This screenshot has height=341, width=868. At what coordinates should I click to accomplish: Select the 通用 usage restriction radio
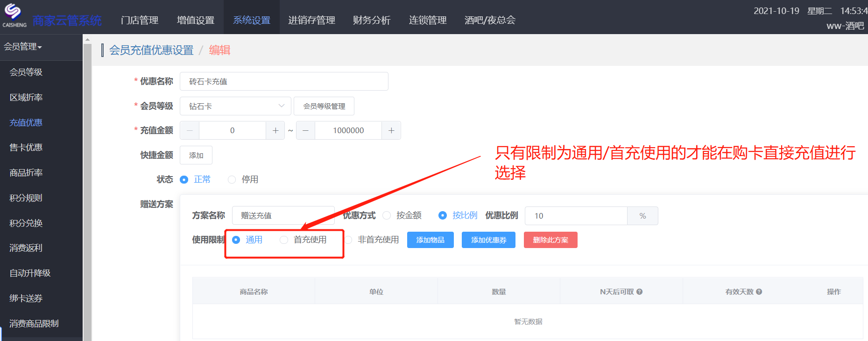pos(236,240)
